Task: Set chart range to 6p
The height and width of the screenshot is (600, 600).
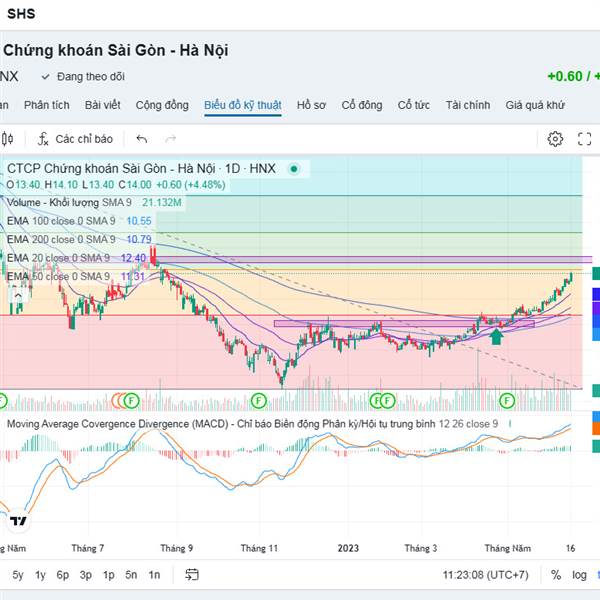Action: coord(63,575)
